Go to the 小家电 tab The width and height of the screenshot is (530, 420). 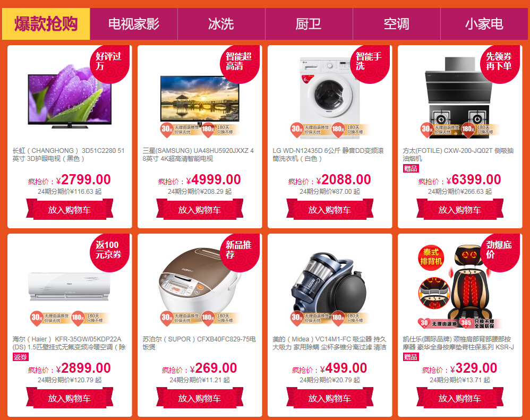484,24
